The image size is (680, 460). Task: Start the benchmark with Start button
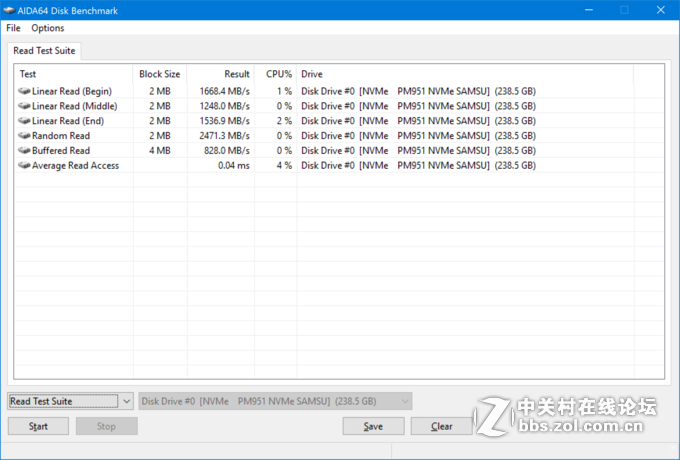tap(38, 426)
